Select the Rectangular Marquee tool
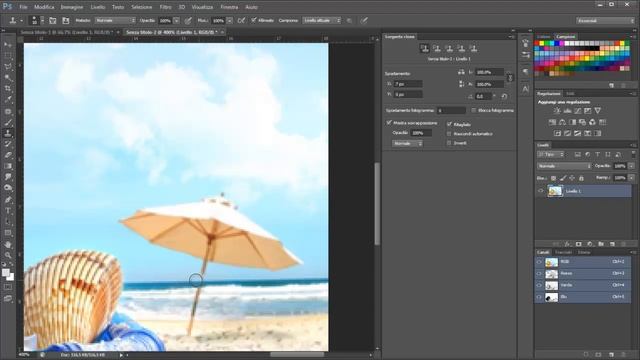The height and width of the screenshot is (360, 640). coord(8,56)
